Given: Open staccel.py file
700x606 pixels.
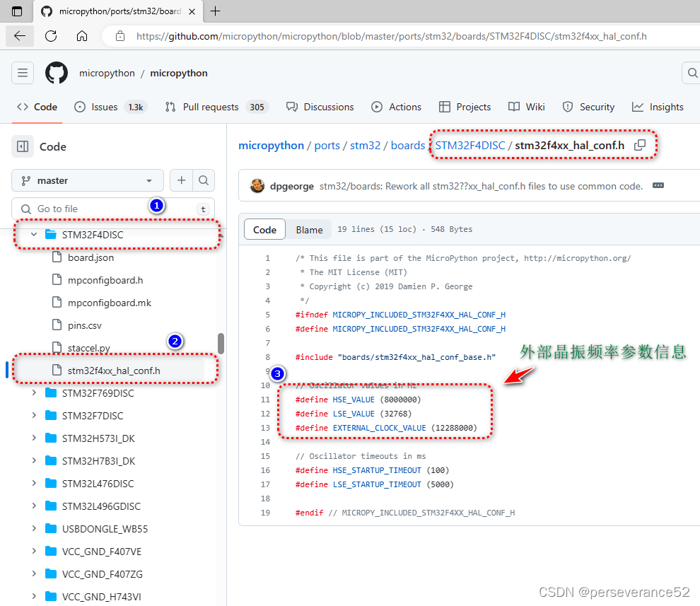Looking at the screenshot, I should tap(89, 348).
